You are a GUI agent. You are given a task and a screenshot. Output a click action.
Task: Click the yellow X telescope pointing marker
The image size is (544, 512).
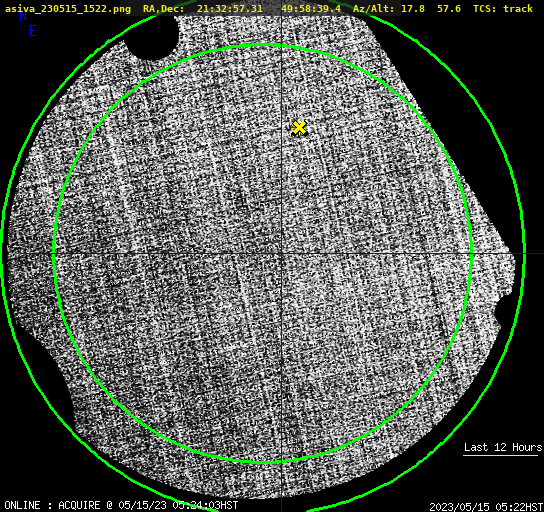pyautogui.click(x=299, y=128)
